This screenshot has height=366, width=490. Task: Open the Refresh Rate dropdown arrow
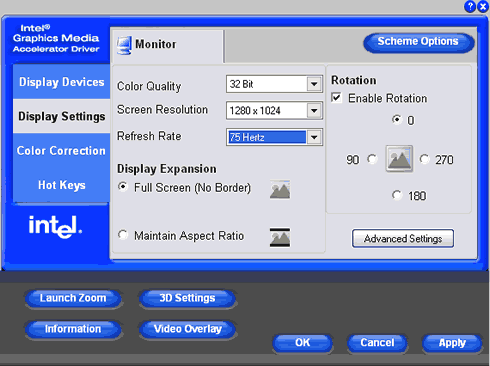point(314,137)
